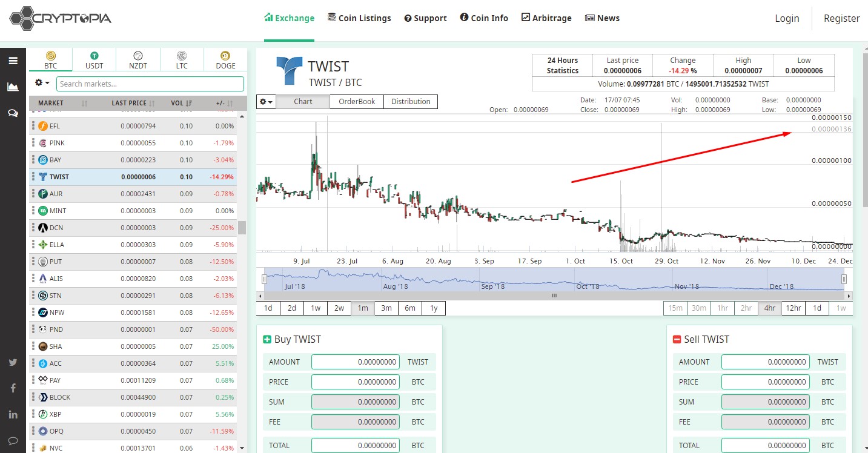Click the Register link
This screenshot has height=453, width=868.
tap(841, 18)
